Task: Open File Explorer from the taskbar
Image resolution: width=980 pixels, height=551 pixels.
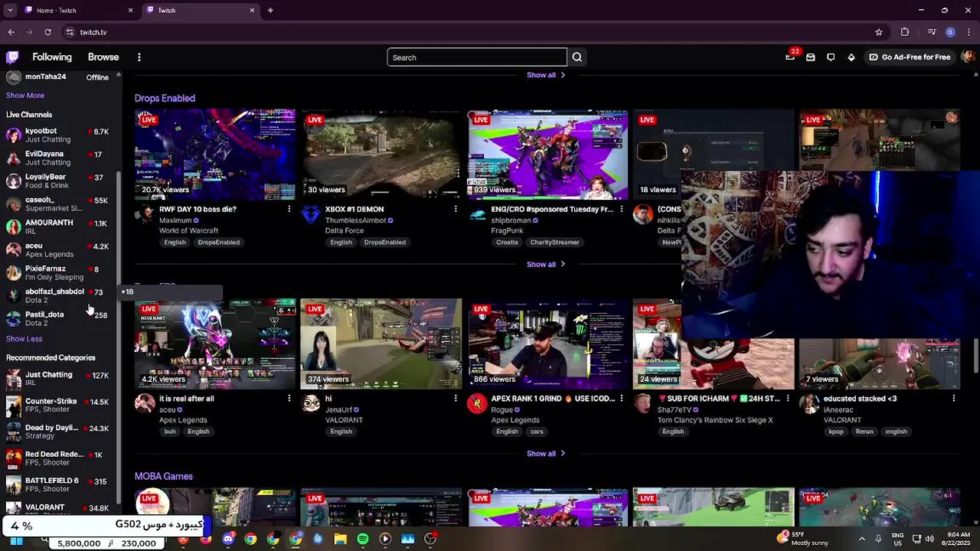Action: click(x=341, y=539)
